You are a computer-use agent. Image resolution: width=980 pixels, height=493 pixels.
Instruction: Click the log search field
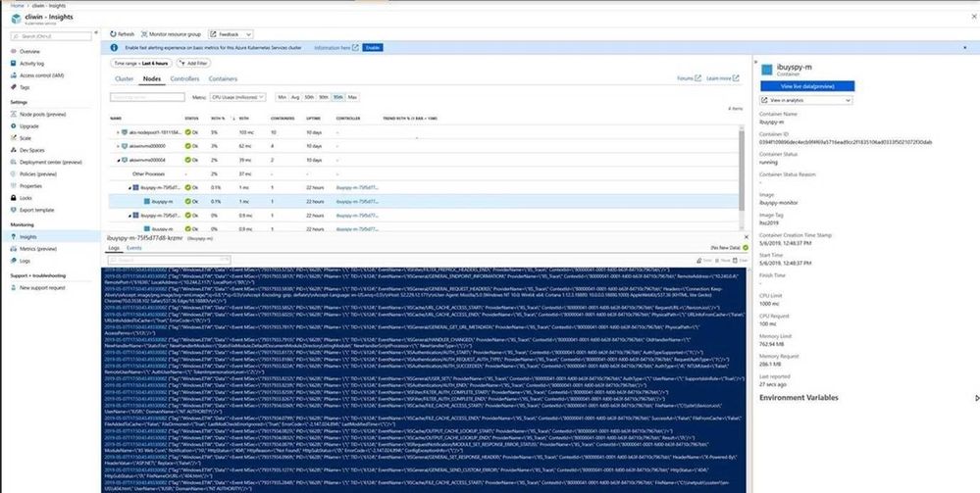169,260
